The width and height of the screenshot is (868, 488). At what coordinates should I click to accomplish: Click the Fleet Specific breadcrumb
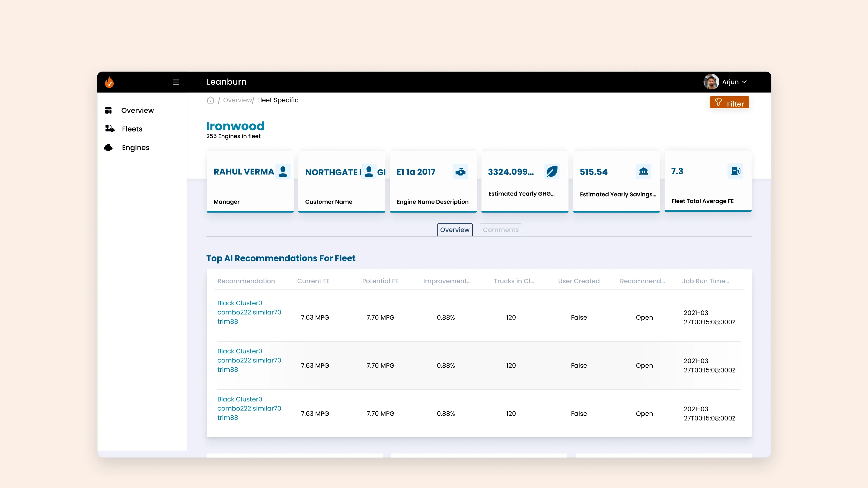tap(278, 100)
